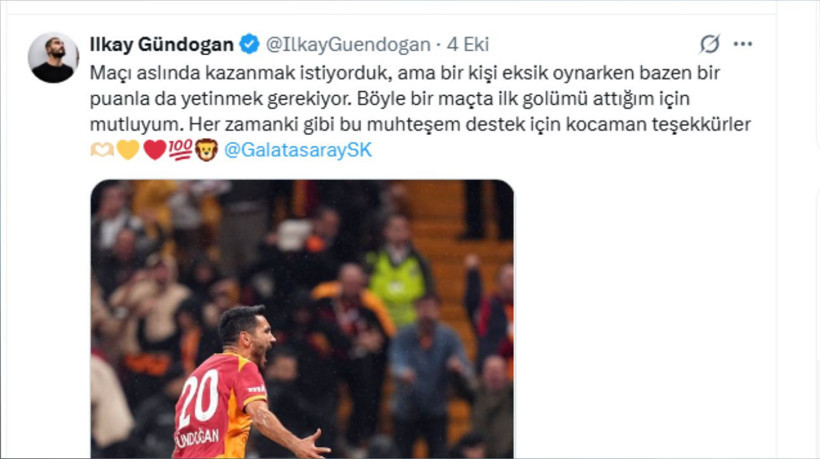
Task: Open the Grok explain-this-post icon
Action: (710, 44)
